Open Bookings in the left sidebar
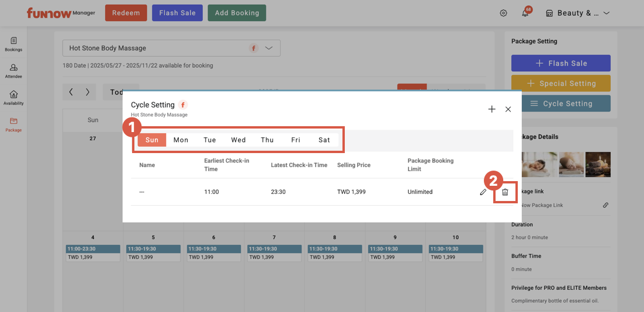644x312 pixels. pyautogui.click(x=13, y=44)
